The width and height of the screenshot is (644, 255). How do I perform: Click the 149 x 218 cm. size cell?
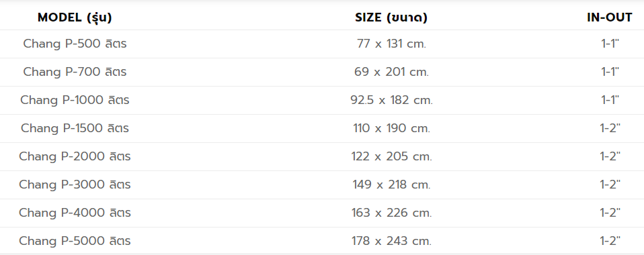click(391, 185)
